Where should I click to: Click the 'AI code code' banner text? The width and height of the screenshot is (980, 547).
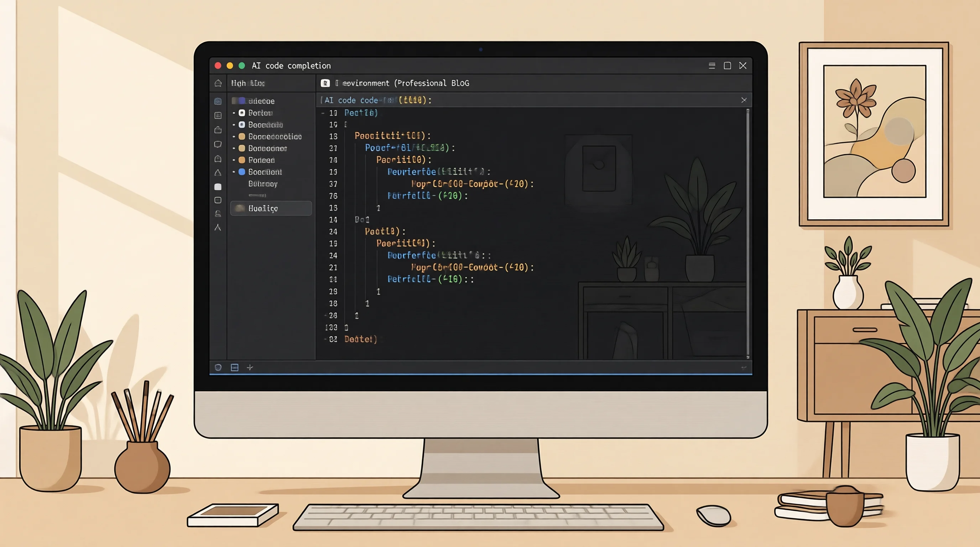pos(351,100)
